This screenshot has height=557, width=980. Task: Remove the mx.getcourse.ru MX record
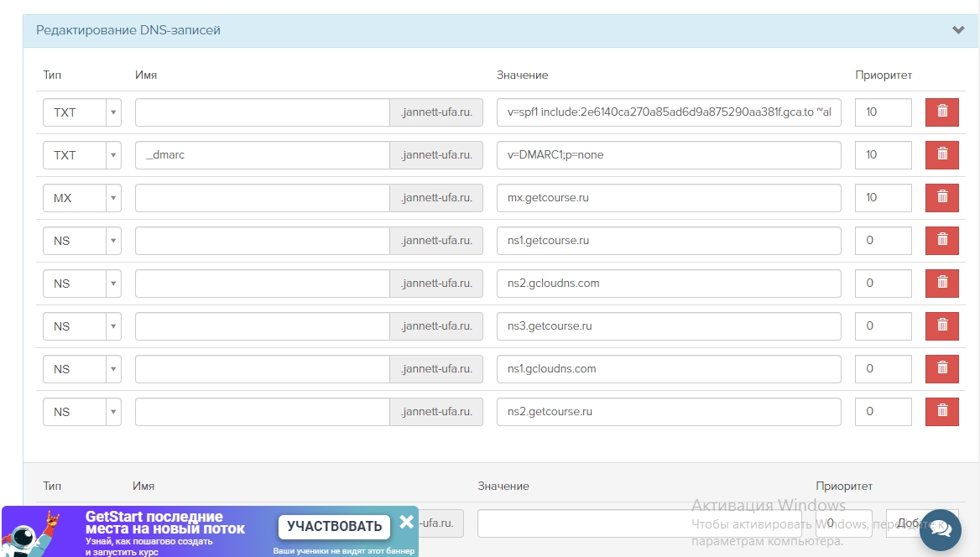pyautogui.click(x=941, y=198)
